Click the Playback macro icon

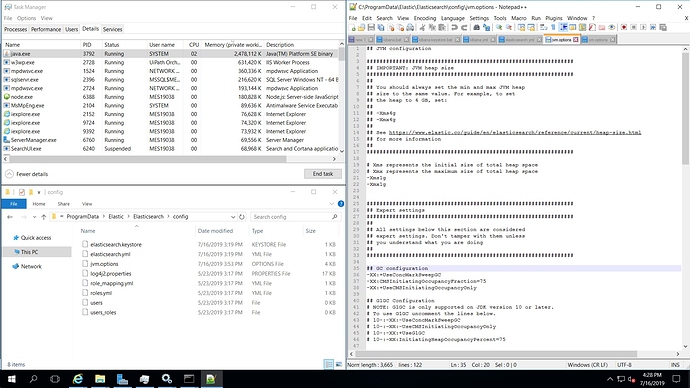[643, 27]
